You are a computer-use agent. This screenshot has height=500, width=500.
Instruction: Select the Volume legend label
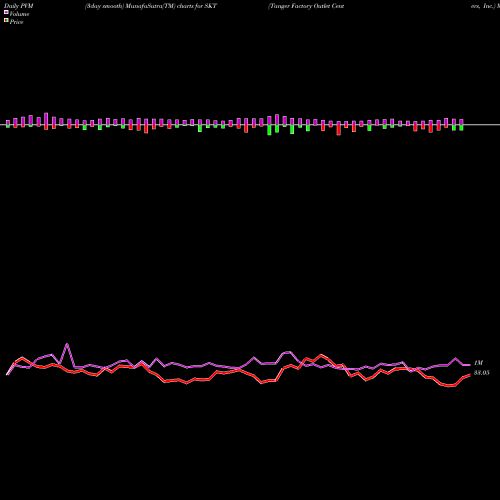(19, 14)
